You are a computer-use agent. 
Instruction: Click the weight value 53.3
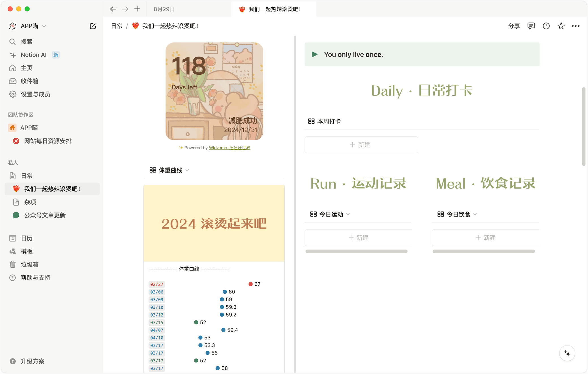[x=209, y=345]
